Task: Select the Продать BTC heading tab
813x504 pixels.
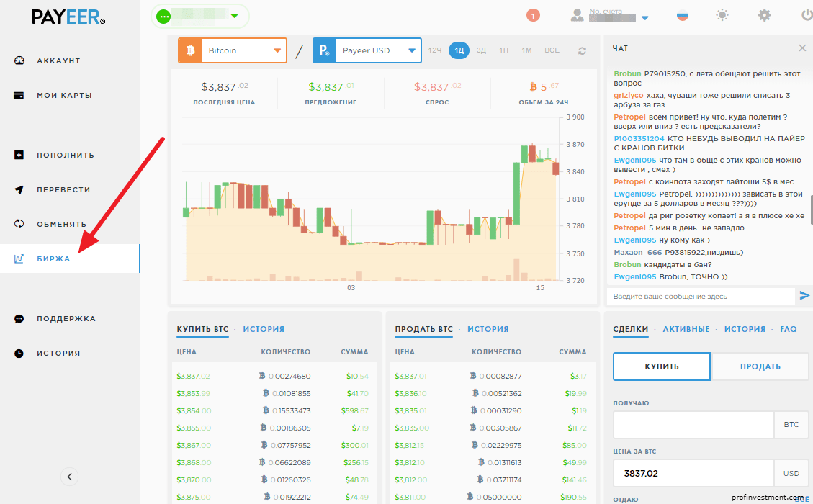Action: pyautogui.click(x=423, y=329)
